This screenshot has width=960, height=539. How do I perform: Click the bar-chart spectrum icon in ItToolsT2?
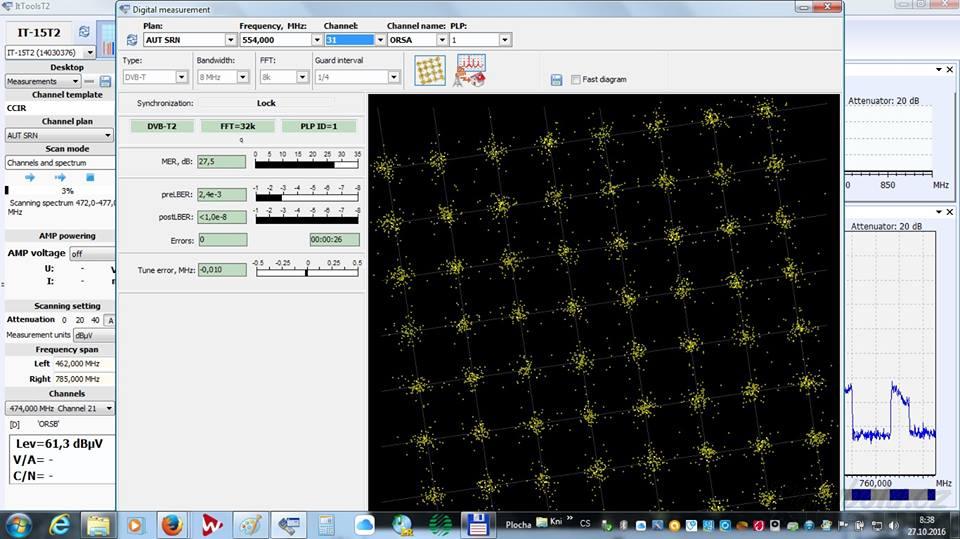tap(106, 40)
